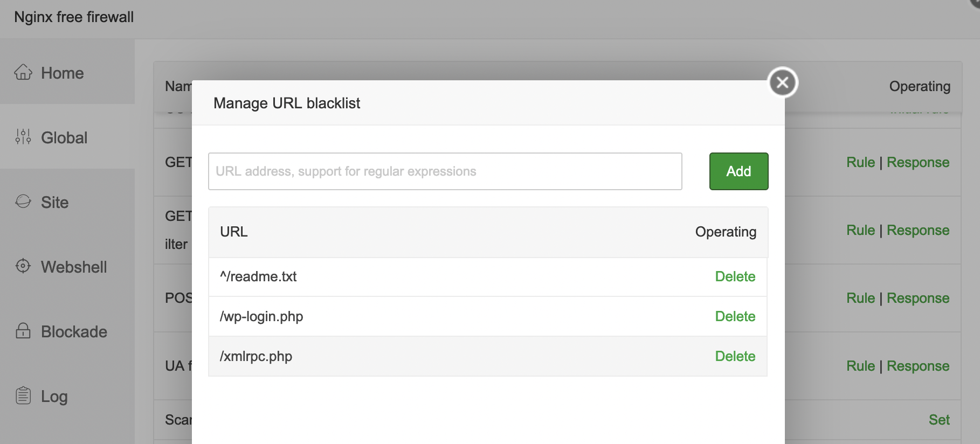980x444 pixels.
Task: Click the Blockade lock icon
Action: point(23,331)
